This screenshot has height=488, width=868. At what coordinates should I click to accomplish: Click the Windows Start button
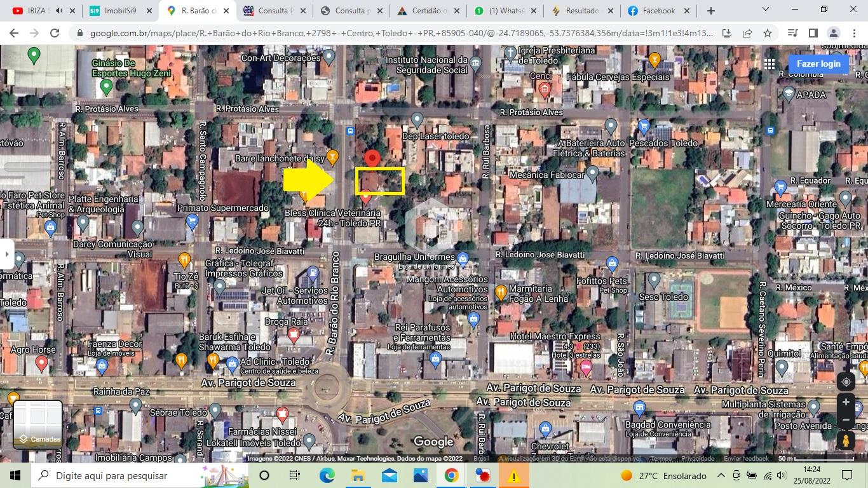coord(15,475)
